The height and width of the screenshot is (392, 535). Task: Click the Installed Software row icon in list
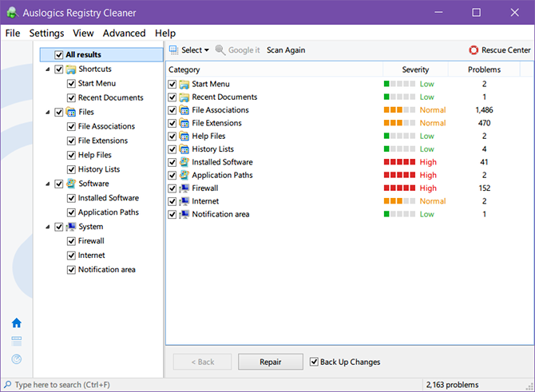pos(184,162)
